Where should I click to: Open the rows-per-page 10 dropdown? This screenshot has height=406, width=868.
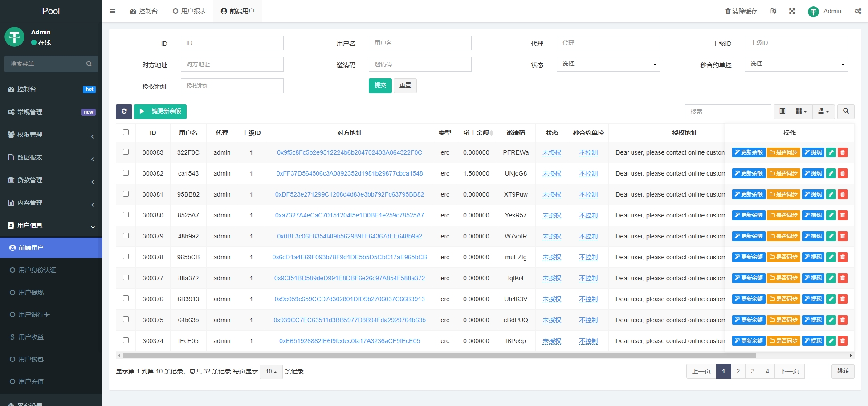point(271,372)
